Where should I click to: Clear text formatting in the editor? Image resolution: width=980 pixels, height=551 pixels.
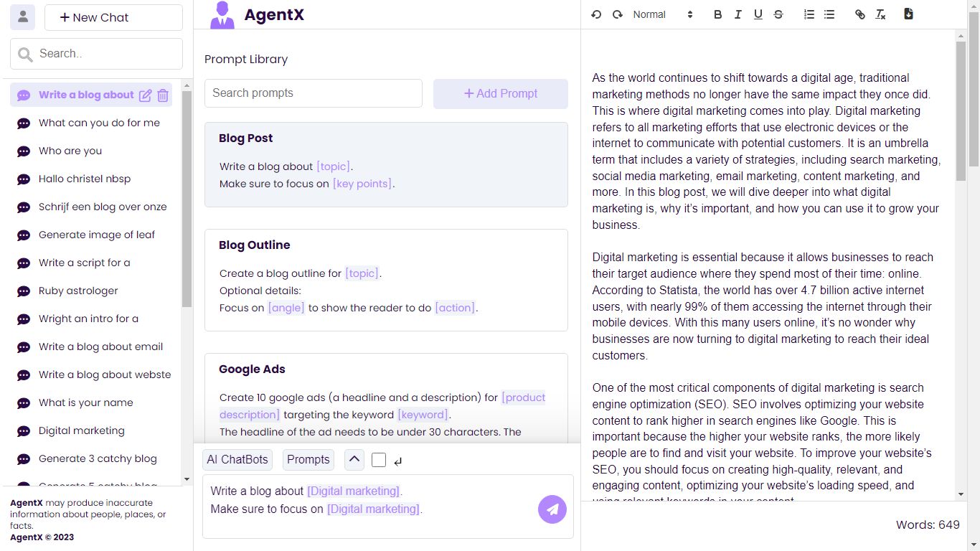(880, 14)
